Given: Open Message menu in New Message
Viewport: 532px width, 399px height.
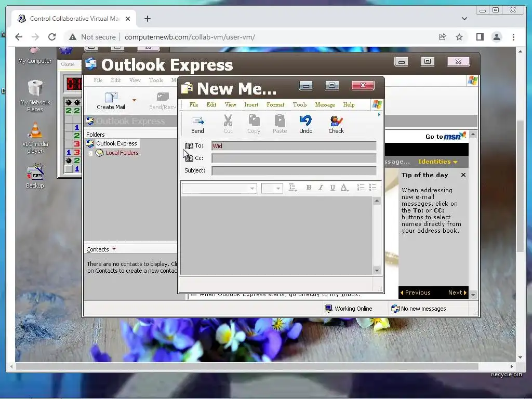Looking at the screenshot, I should (325, 104).
